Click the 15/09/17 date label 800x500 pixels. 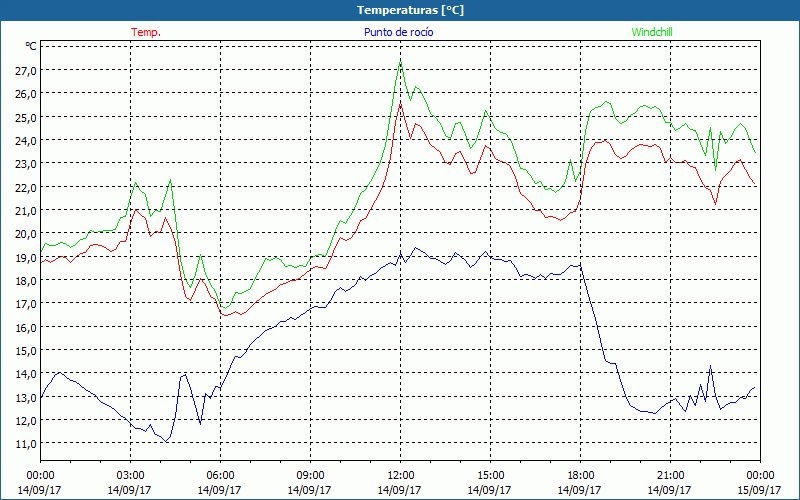click(759, 490)
